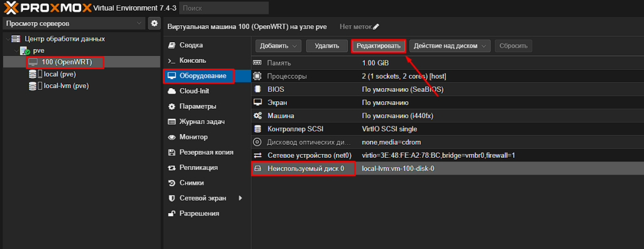
Task: Expand the Сетевой экран submenu arrow
Action: click(x=241, y=198)
